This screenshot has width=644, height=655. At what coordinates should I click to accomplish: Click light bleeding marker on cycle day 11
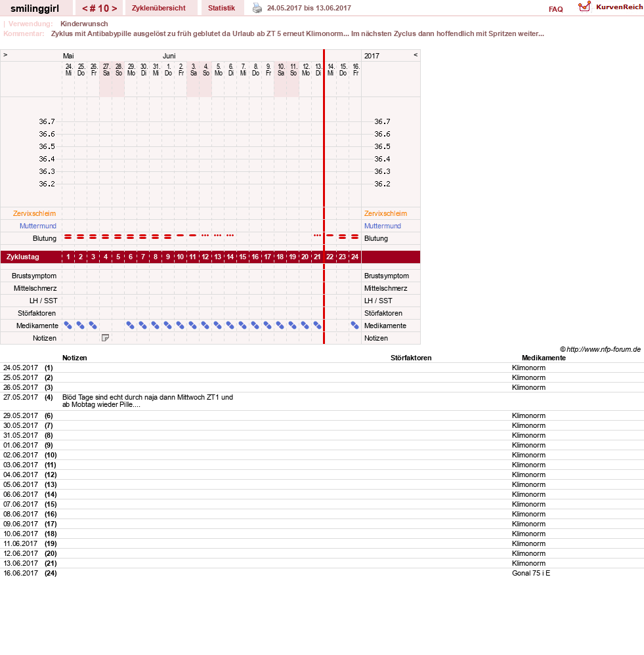tap(192, 236)
